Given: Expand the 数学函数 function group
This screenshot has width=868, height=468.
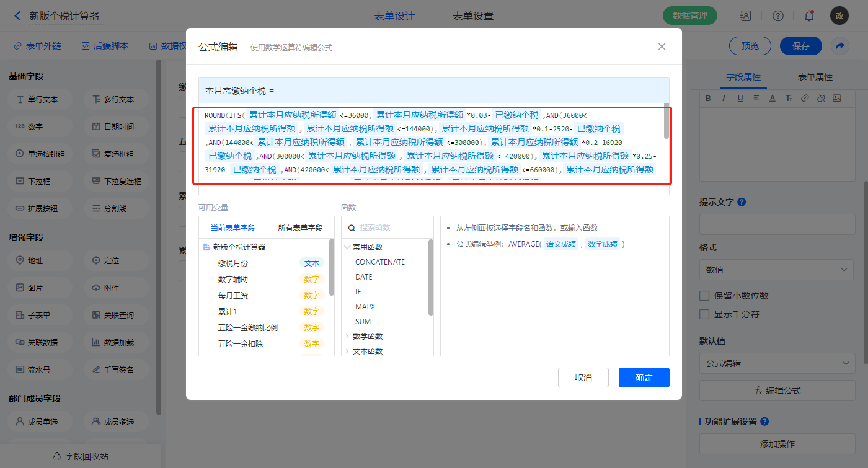Looking at the screenshot, I should [347, 337].
